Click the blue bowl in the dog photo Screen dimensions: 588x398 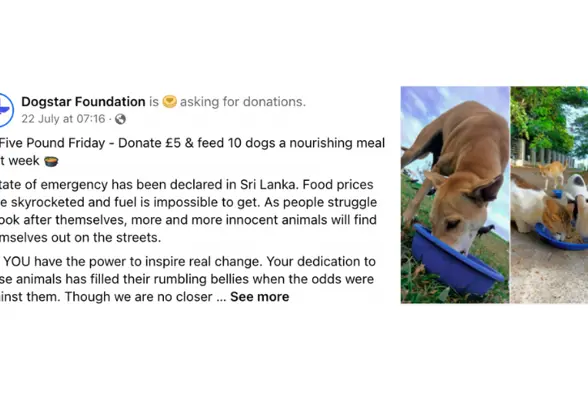point(456,260)
